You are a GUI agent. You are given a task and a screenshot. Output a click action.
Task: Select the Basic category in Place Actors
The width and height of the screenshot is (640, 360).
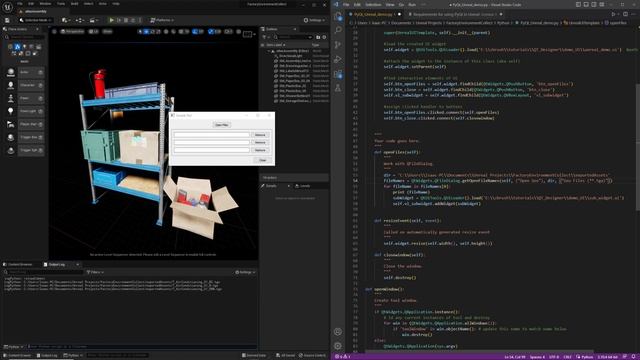point(17,47)
